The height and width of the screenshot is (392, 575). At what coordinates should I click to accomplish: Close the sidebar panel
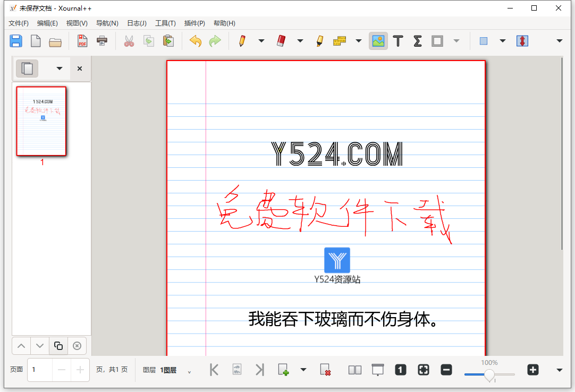point(80,68)
